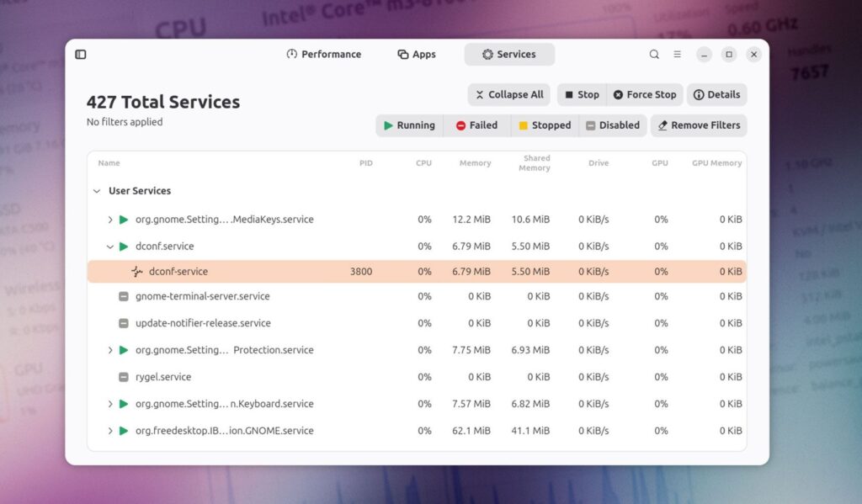Screen dimensions: 862x504
Task: Collapse the User Services group
Action: click(x=97, y=191)
